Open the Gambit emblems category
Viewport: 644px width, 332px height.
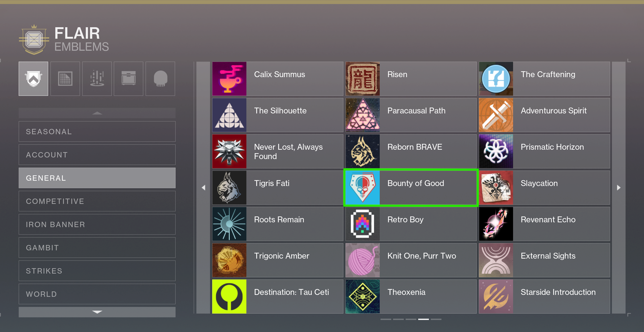coord(97,248)
